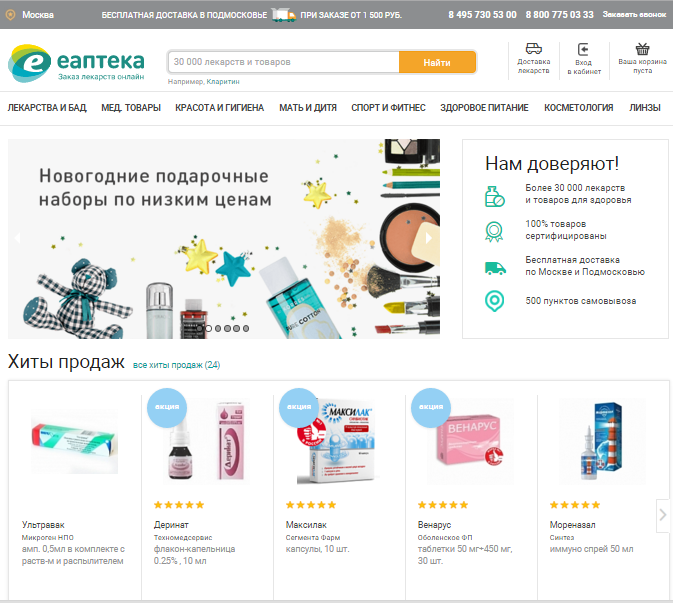The width and height of the screenshot is (673, 603).
Task: Open the Венарус pink box image
Action: pos(470,441)
